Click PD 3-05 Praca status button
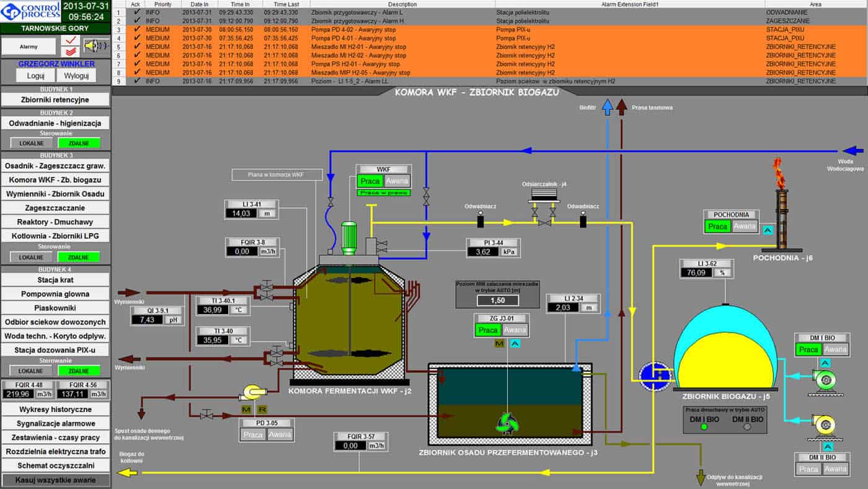Image resolution: width=868 pixels, height=489 pixels. point(253,434)
